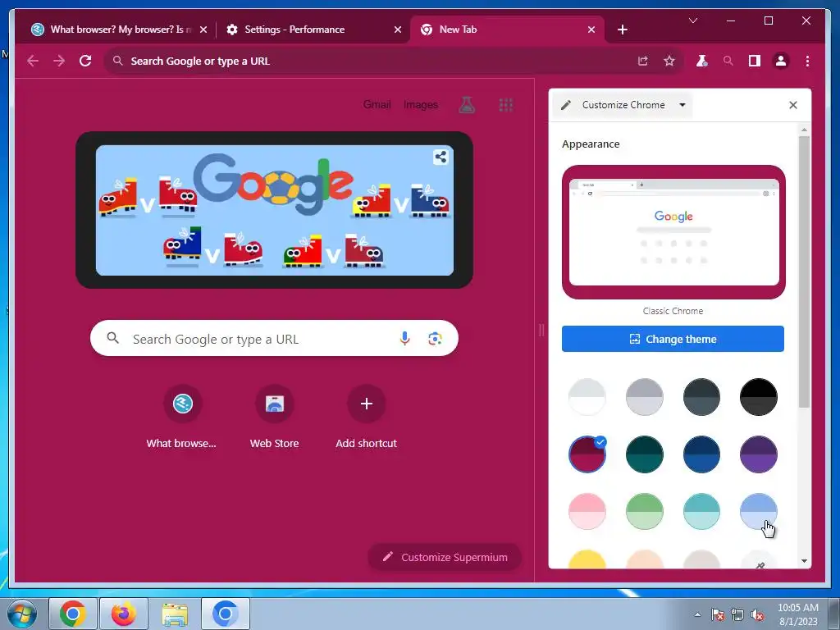Select the light green color swatch

coord(645,512)
